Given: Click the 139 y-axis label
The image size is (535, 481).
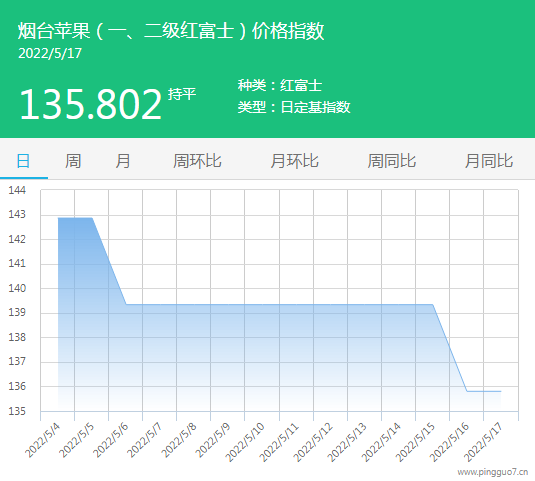Looking at the screenshot, I should 17,312.
